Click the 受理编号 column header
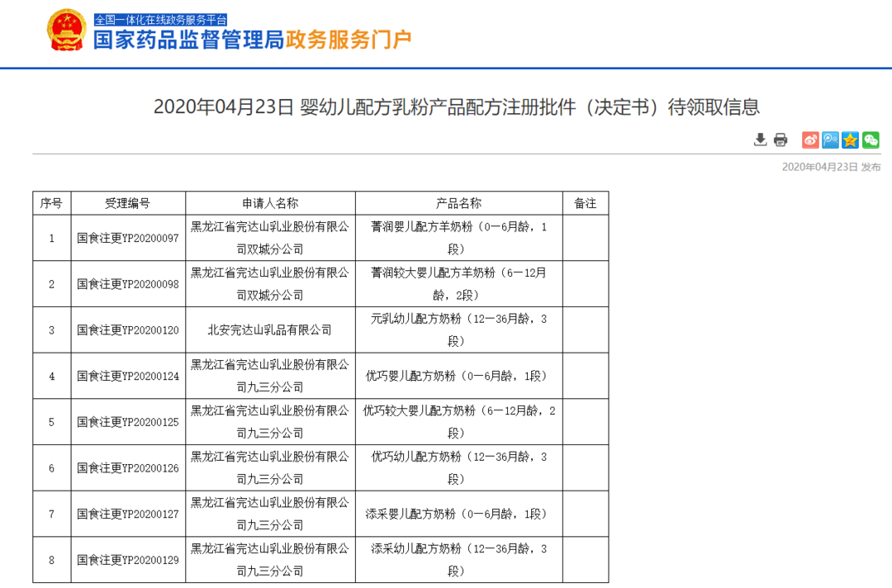 pos(128,203)
